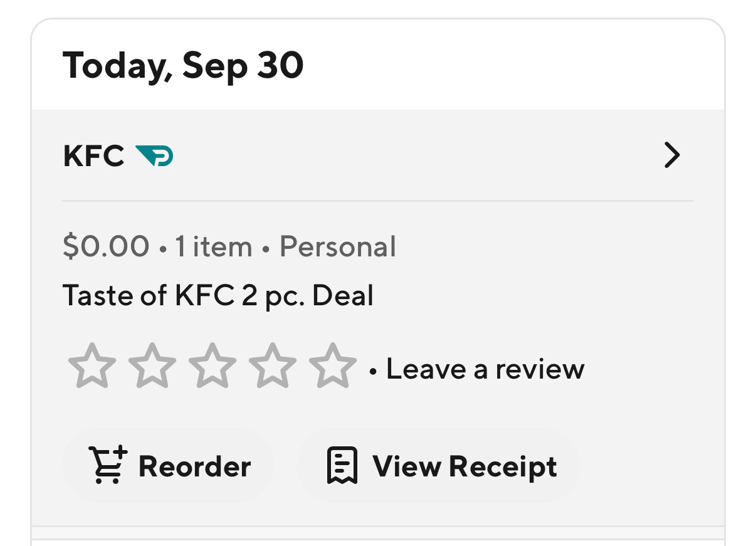The width and height of the screenshot is (756, 546).
Task: Click the Today, Sep 30 date heading
Action: 183,65
